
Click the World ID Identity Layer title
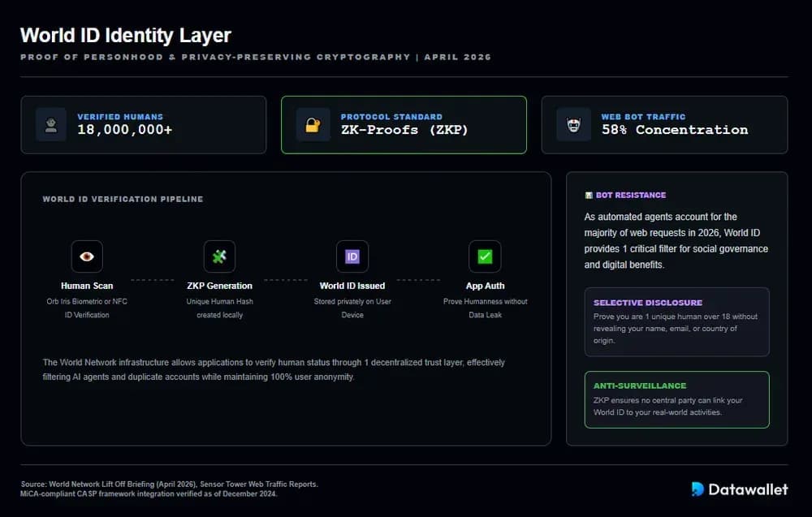coord(126,36)
